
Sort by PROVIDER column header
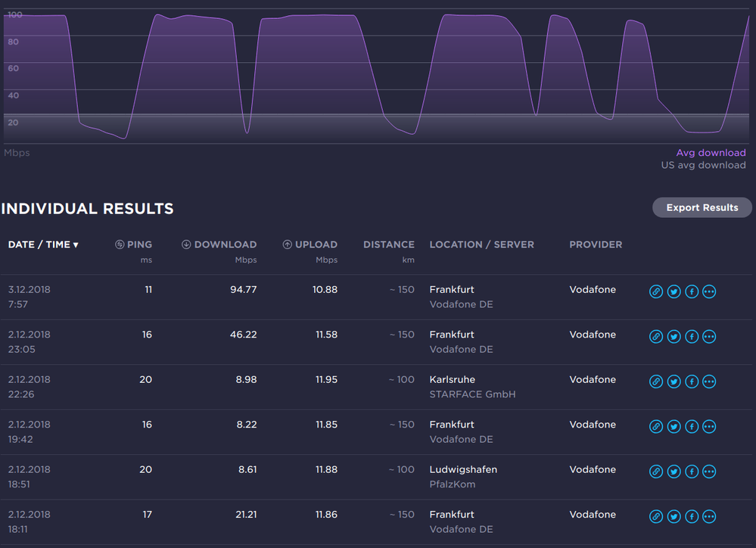(x=596, y=244)
